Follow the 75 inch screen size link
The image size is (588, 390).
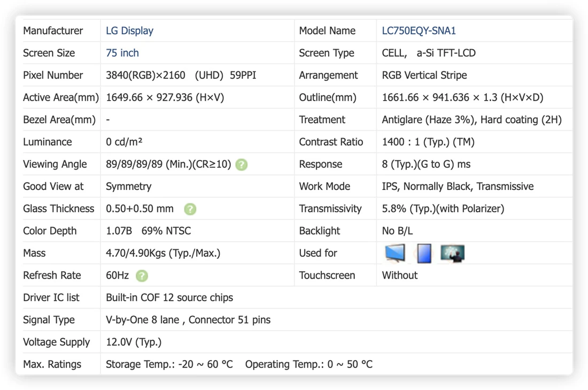(x=122, y=53)
